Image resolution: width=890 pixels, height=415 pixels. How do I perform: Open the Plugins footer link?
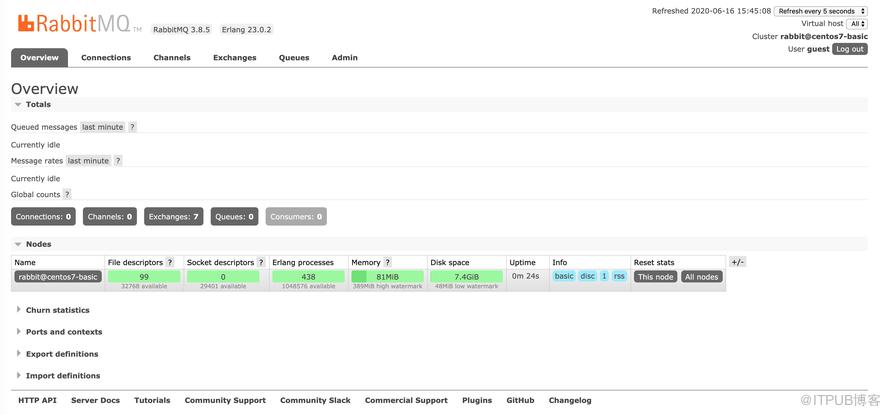click(477, 400)
